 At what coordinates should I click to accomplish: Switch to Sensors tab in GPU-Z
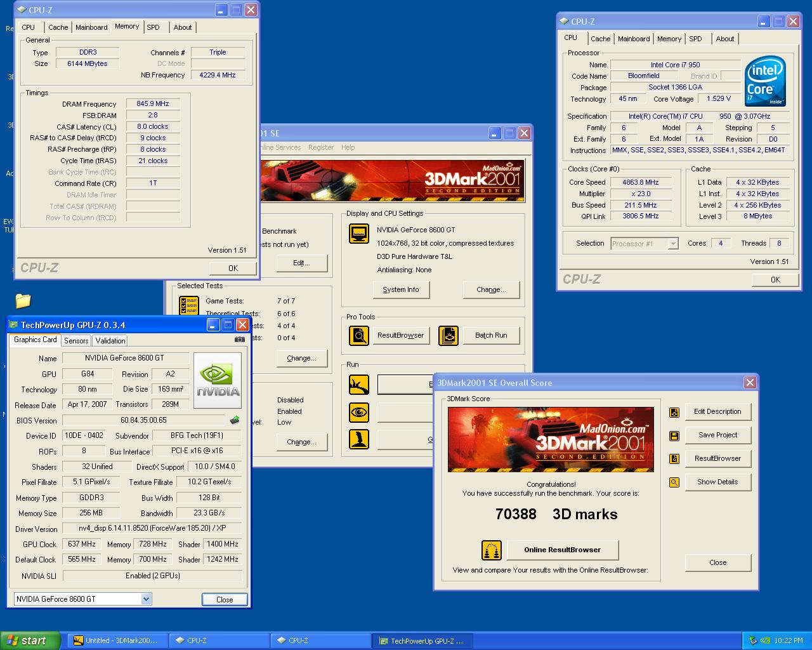pyautogui.click(x=76, y=341)
